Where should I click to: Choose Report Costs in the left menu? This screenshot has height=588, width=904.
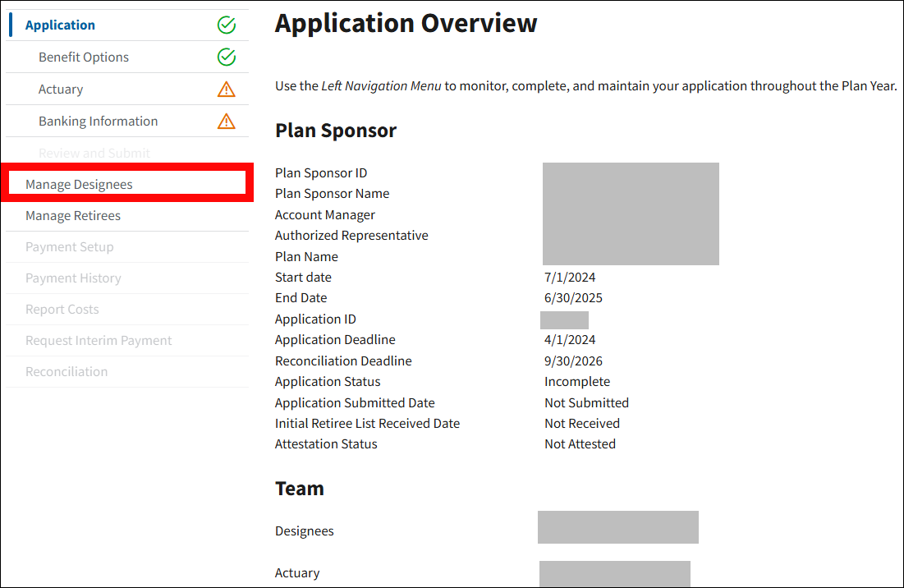pos(62,310)
